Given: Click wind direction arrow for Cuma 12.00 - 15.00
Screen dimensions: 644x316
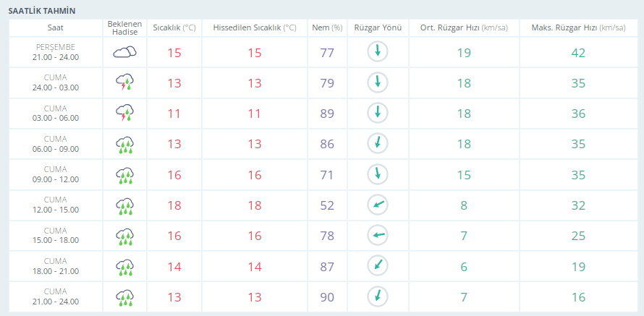Looking at the screenshot, I should [377, 205].
